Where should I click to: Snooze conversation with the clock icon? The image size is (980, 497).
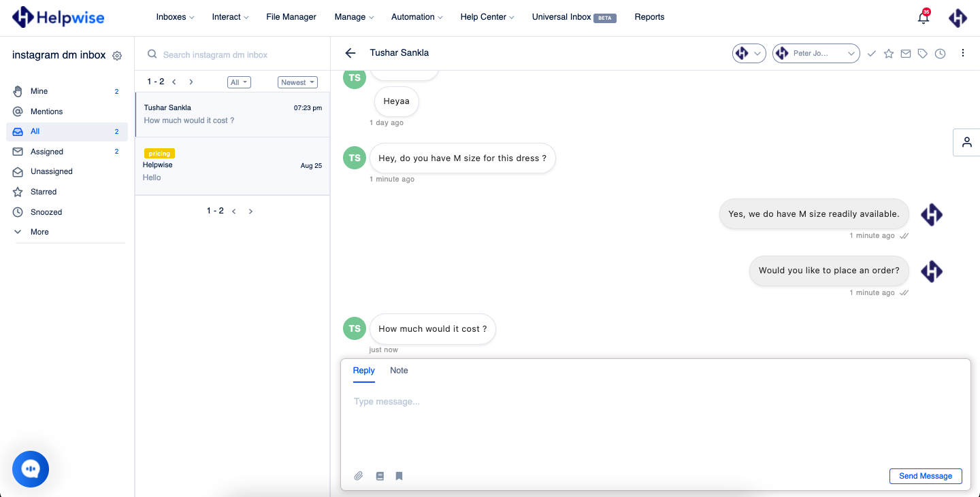(940, 52)
